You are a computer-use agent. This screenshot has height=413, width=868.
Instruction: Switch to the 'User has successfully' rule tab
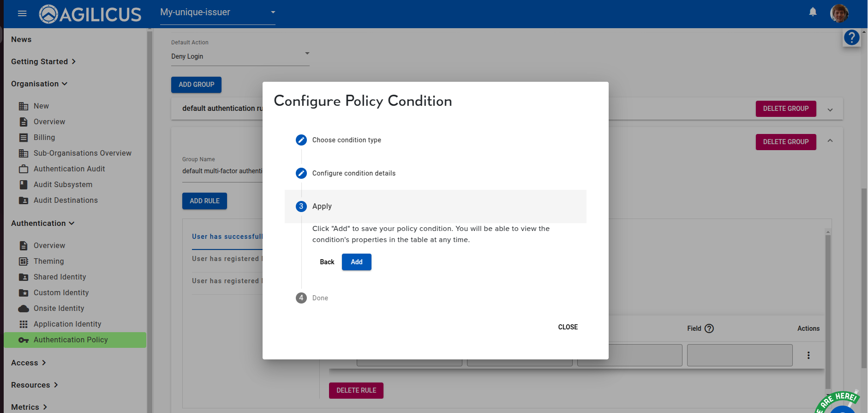(227, 237)
